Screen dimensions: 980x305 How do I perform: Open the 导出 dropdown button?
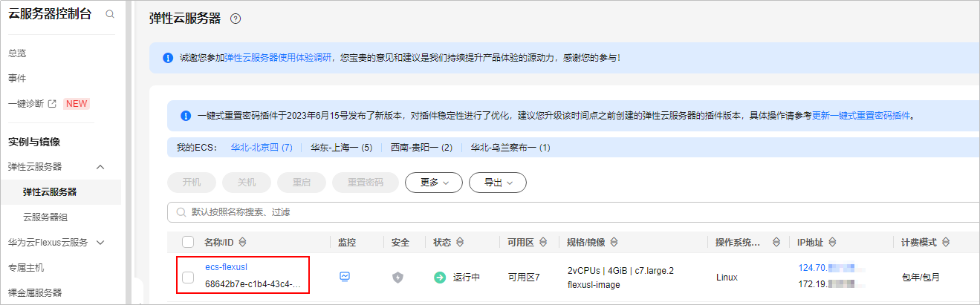pyautogui.click(x=498, y=183)
